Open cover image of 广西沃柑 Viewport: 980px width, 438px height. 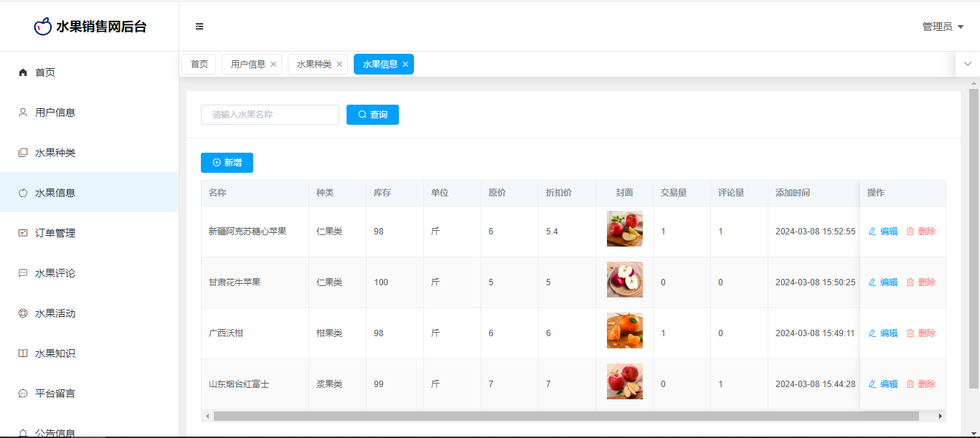[625, 330]
